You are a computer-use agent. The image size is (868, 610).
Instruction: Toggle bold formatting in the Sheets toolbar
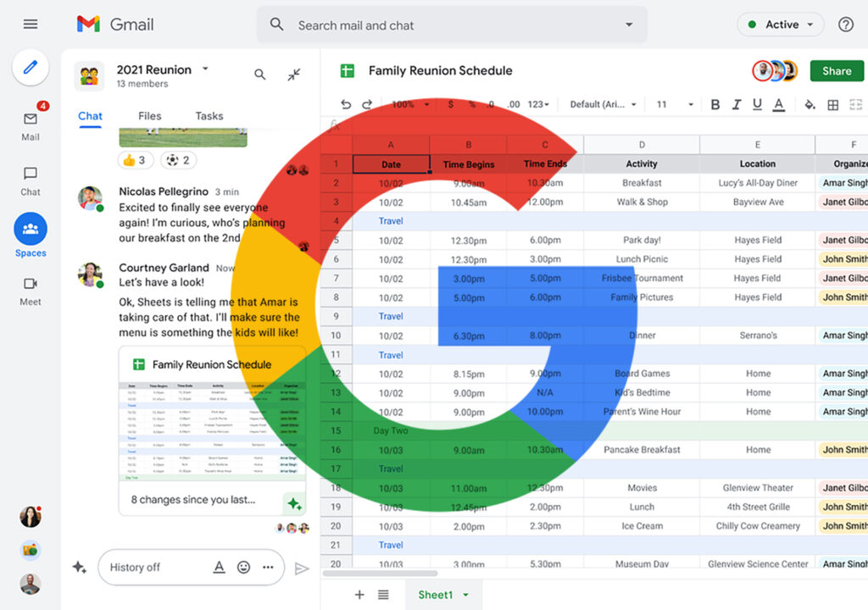click(715, 104)
